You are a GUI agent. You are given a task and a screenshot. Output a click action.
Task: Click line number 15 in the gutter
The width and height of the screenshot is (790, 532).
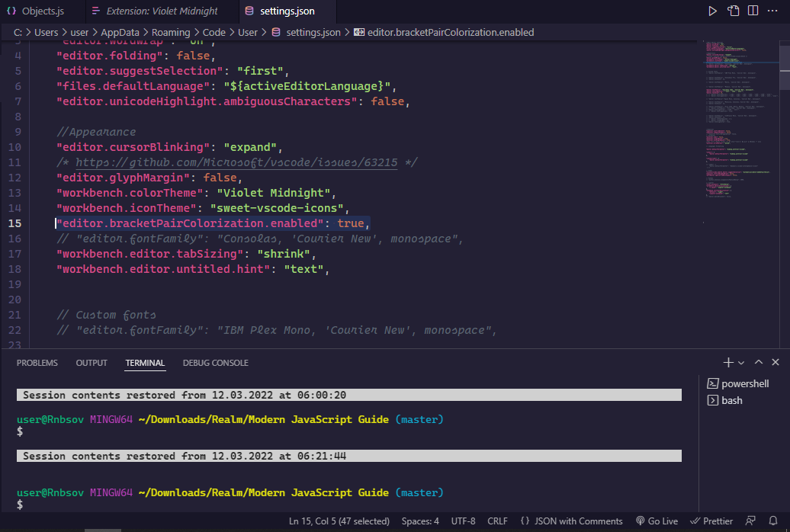pos(14,223)
